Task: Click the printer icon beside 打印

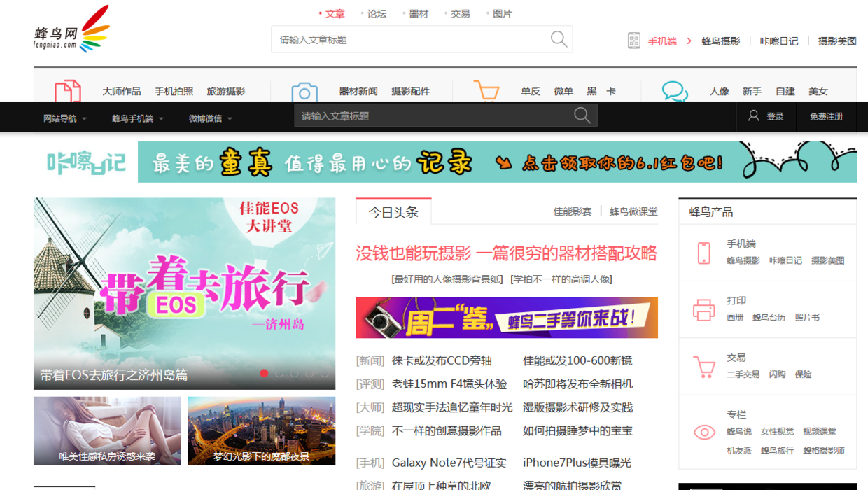Action: pos(703,308)
